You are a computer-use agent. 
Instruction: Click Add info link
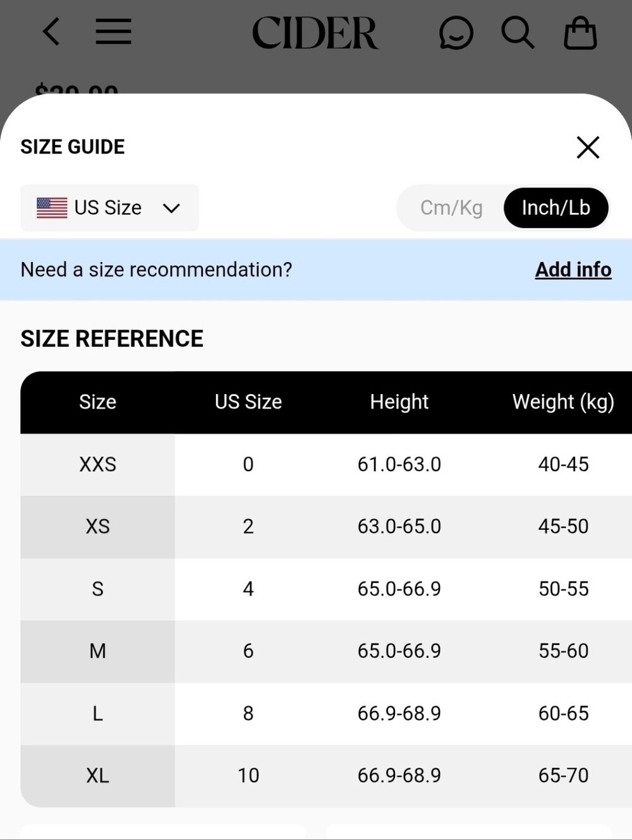[x=573, y=270]
